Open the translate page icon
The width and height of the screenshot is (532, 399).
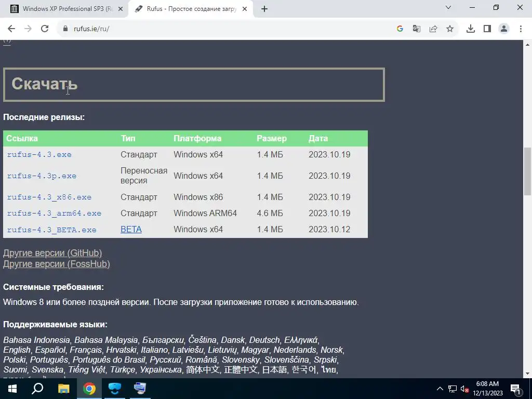[416, 29]
